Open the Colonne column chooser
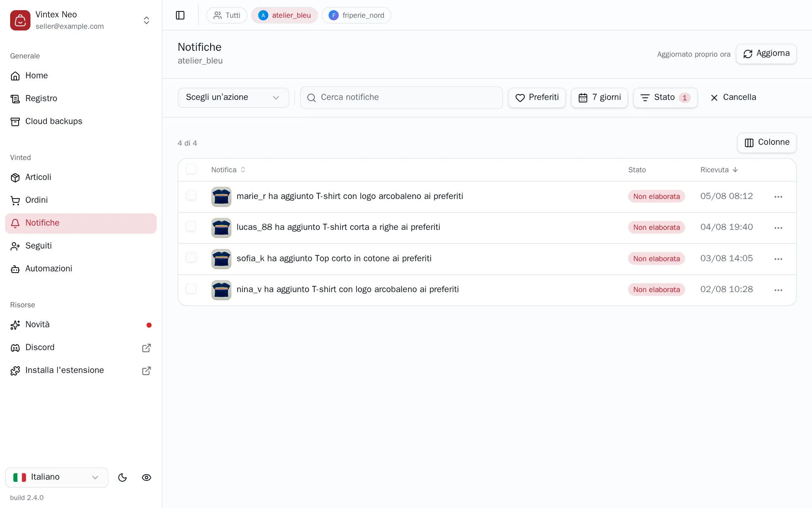812x508 pixels. click(767, 143)
